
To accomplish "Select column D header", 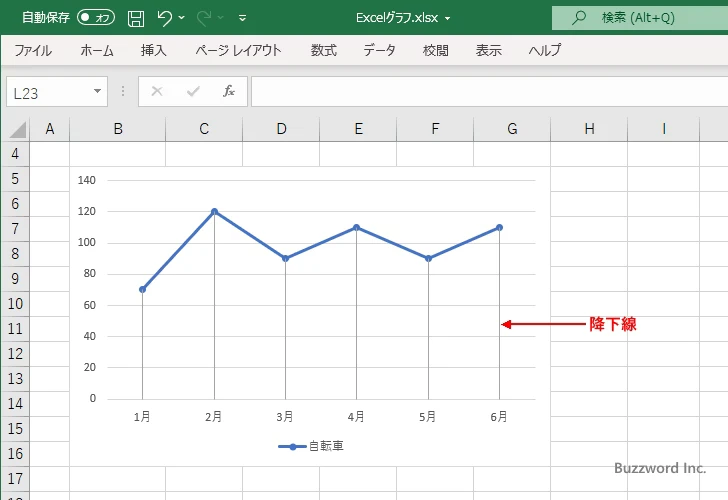I will tap(281, 129).
